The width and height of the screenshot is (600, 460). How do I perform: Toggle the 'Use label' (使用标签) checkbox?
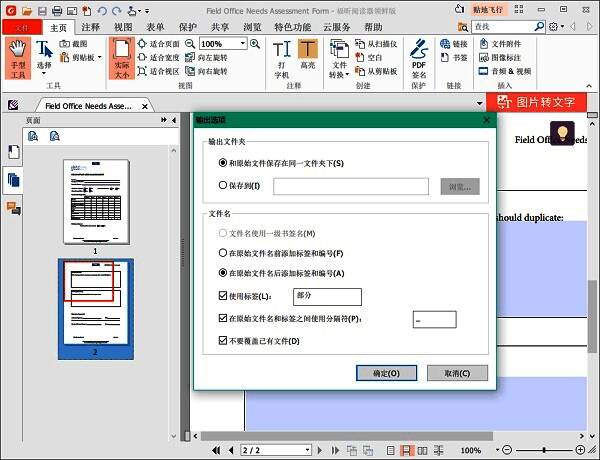click(223, 296)
